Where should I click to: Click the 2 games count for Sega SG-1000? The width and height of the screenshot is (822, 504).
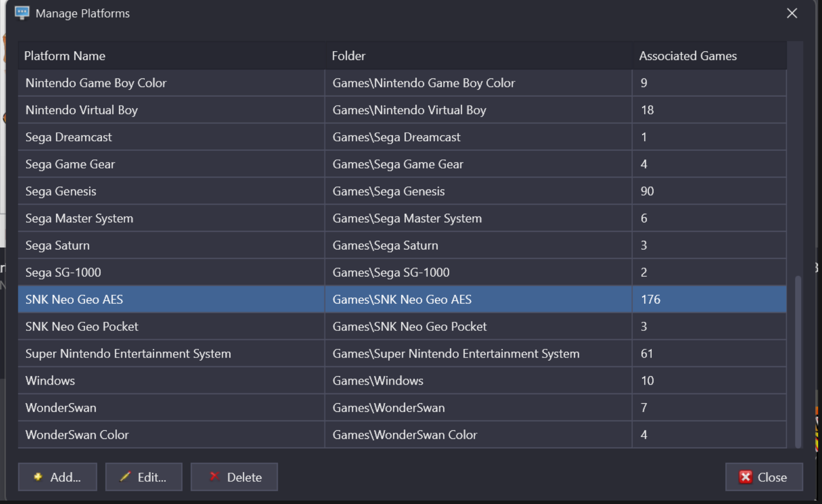coord(709,272)
